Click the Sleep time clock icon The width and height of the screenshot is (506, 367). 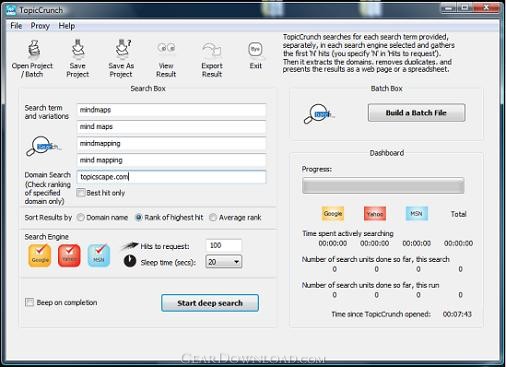click(130, 261)
